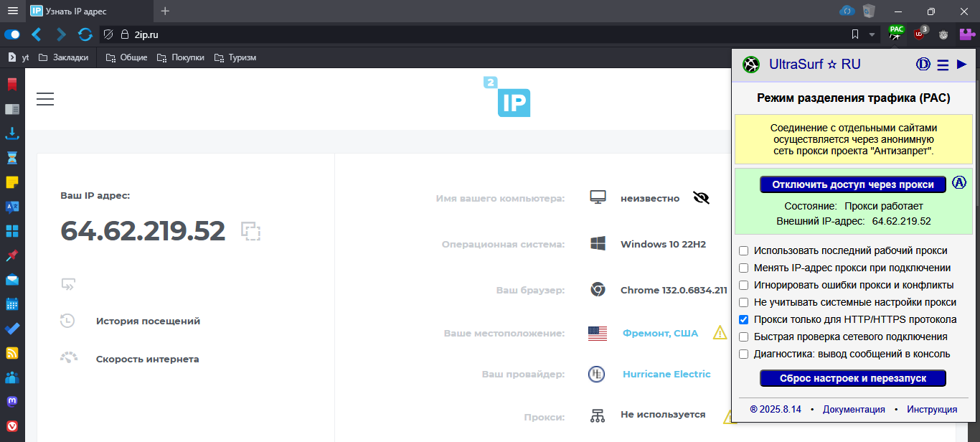Screen dimensions: 980x442
Task: Open the RSS Feeds side panel
Action: pyautogui.click(x=12, y=353)
